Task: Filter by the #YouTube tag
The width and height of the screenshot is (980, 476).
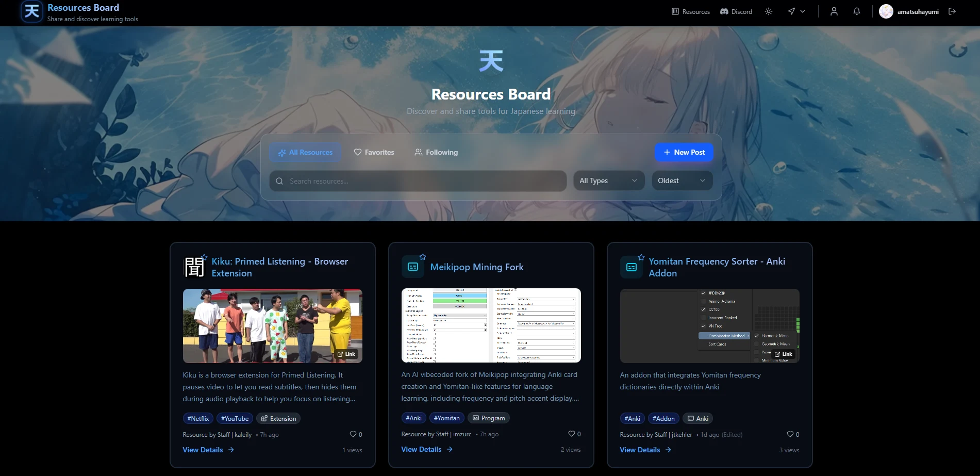Action: pyautogui.click(x=235, y=419)
